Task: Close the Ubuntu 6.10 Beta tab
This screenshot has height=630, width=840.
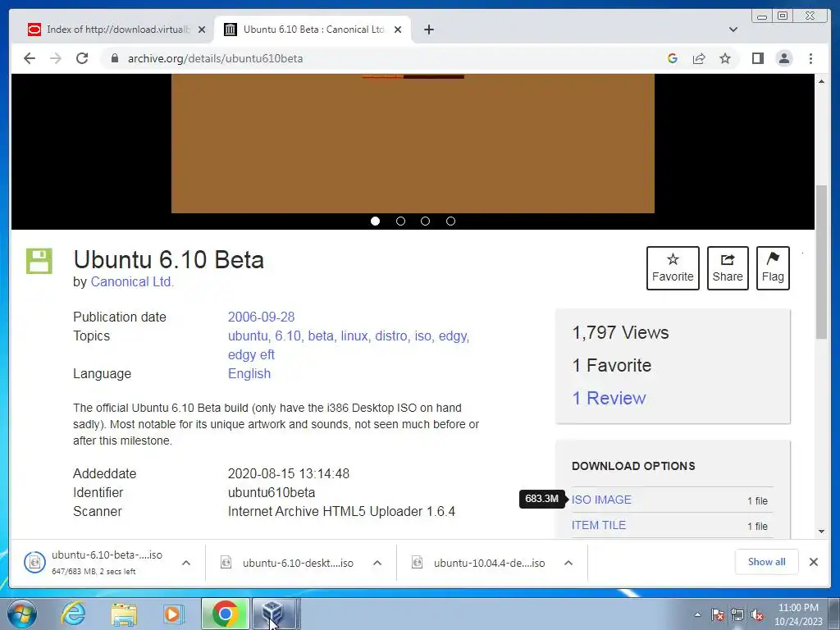Action: (x=398, y=30)
